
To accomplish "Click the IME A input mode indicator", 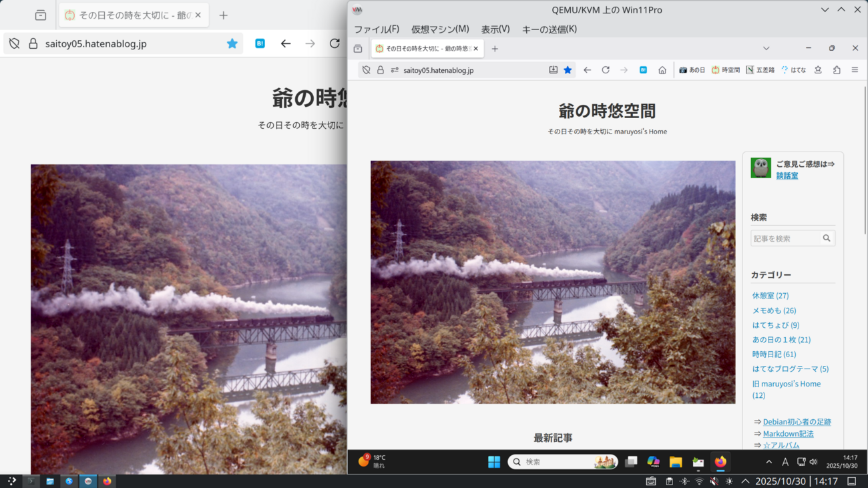I will tap(785, 462).
